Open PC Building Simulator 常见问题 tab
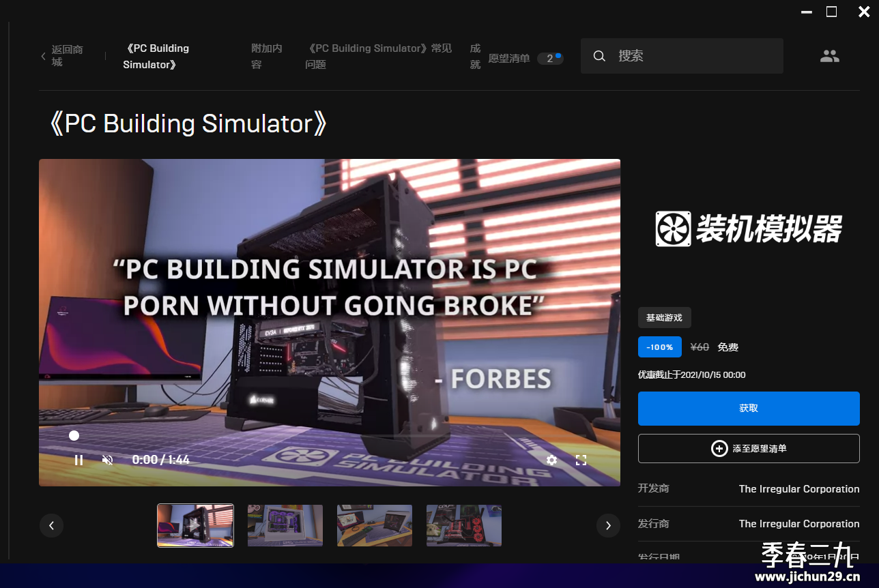 379,56
